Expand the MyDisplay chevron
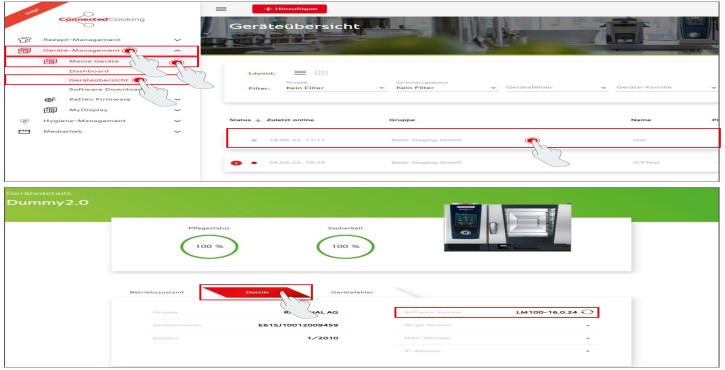The width and height of the screenshot is (725, 370). click(177, 110)
